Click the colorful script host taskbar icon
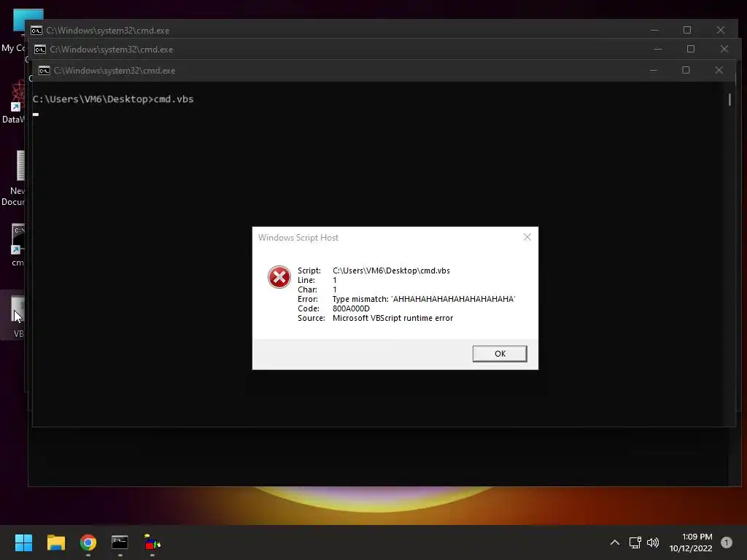Screen dimensions: 747x560 (152, 542)
